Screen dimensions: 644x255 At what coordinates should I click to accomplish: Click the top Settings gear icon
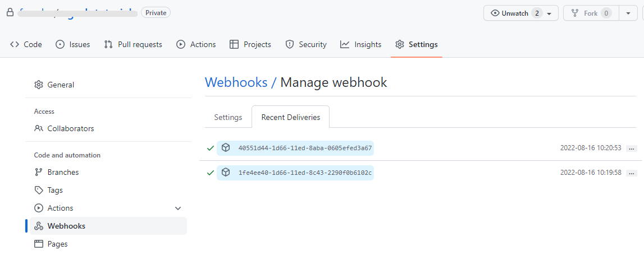click(x=400, y=44)
